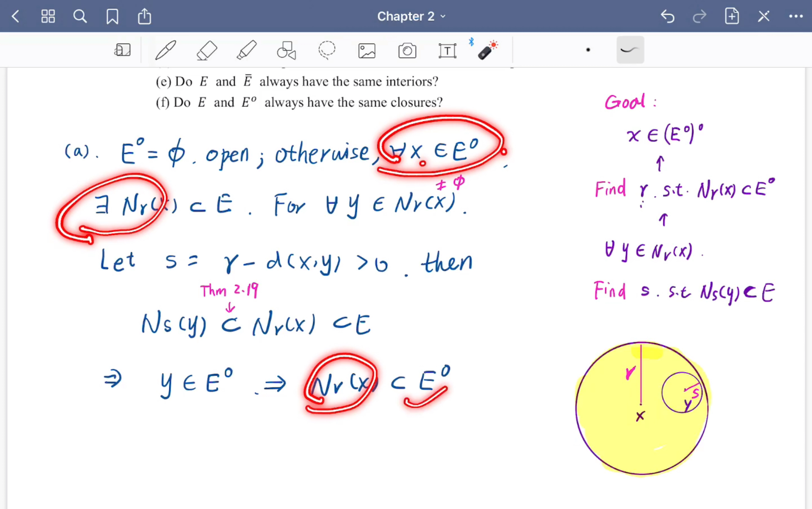Select the Pen tool

pos(165,50)
